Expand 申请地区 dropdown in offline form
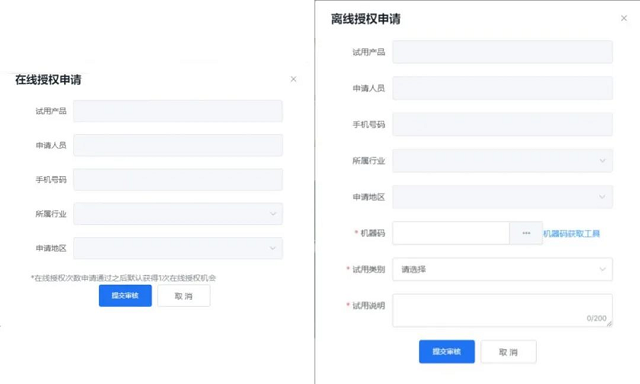The width and height of the screenshot is (640, 384). [x=502, y=197]
